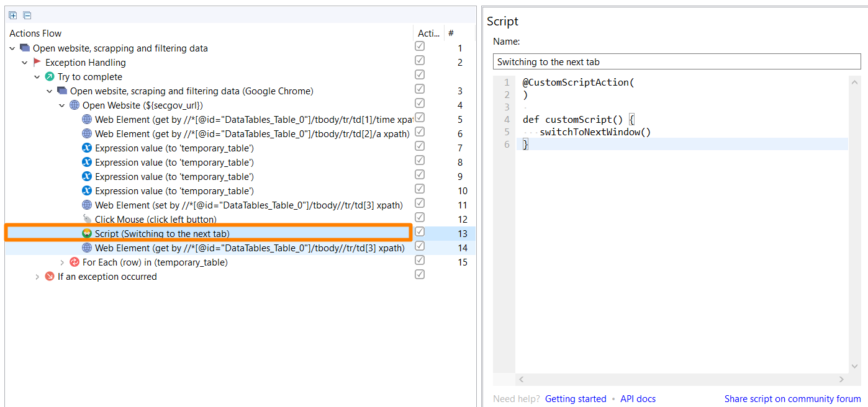The width and height of the screenshot is (868, 407).
Task: Click the Try to complete green icon
Action: click(50, 76)
